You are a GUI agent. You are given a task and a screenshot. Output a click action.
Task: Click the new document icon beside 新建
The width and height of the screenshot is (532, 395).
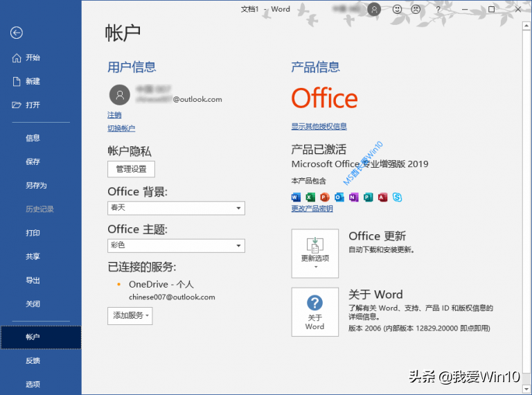click(x=17, y=82)
